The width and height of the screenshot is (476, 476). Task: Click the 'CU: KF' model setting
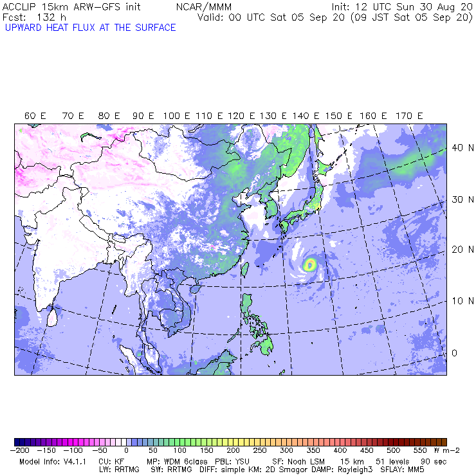pyautogui.click(x=111, y=462)
